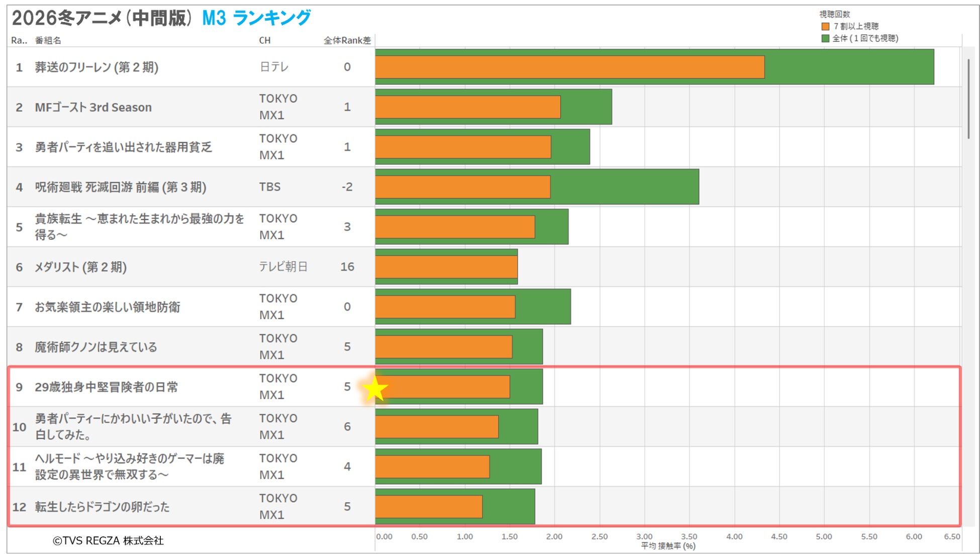Image resolution: width=980 pixels, height=554 pixels.
Task: Click the 16 rank difference for メダリスト
Action: [x=347, y=267]
